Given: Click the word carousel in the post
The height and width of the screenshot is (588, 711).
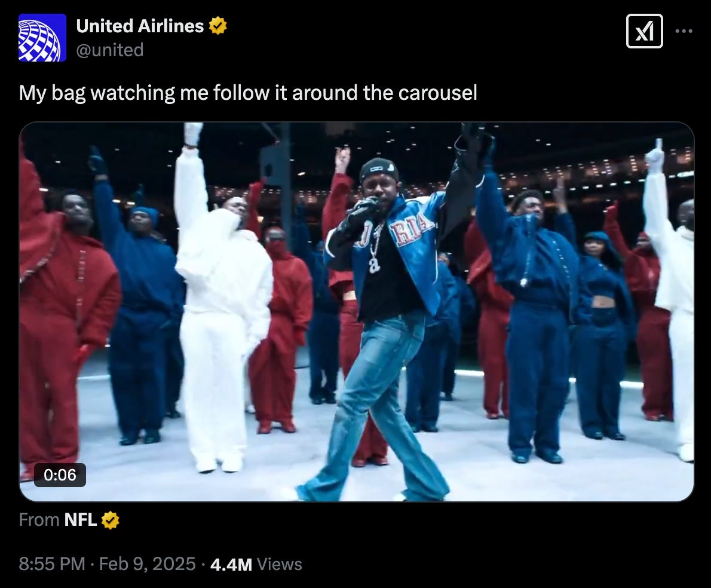Looking at the screenshot, I should 437,93.
